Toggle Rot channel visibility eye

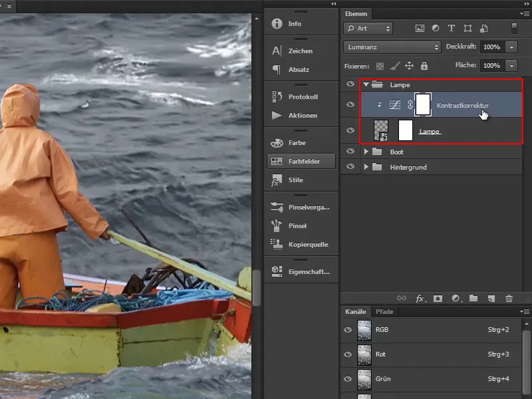tap(348, 354)
